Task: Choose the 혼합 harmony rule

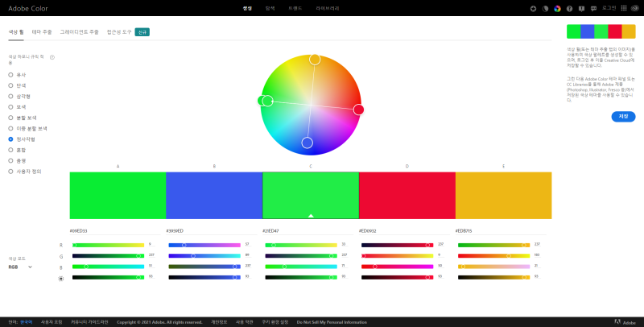Action: click(17, 150)
